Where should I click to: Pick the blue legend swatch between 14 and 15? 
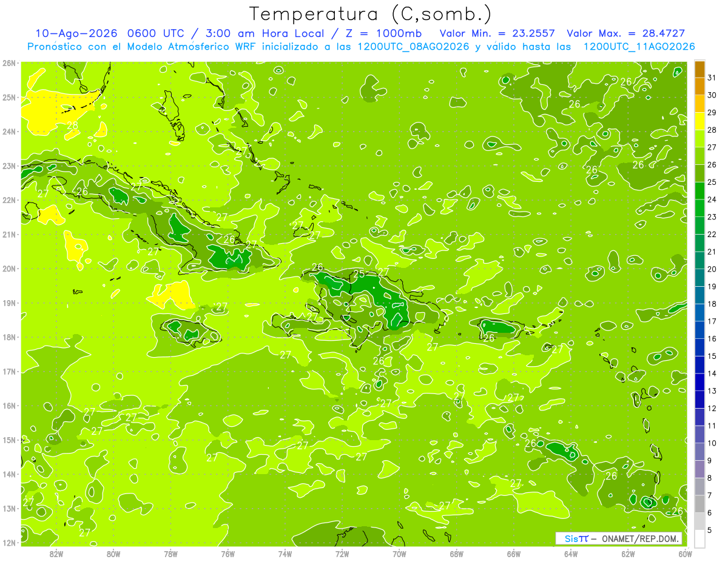(x=699, y=364)
